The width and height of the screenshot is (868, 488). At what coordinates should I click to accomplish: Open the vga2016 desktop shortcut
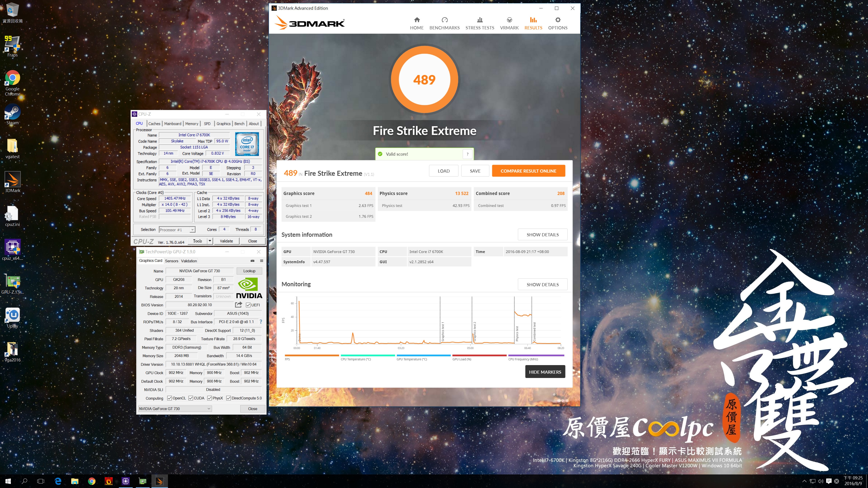pos(12,352)
